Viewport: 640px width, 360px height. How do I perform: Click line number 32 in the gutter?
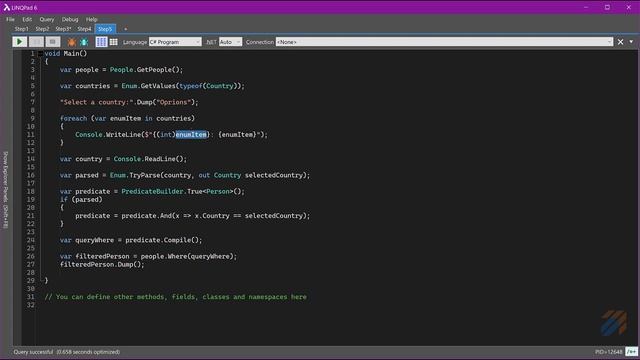(31, 305)
